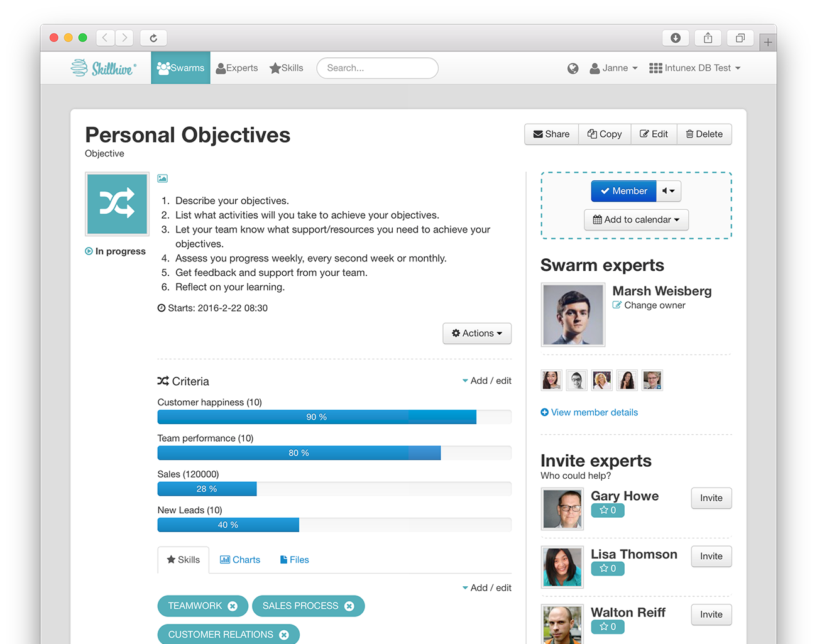
Task: Remove the SALES PROCESS skill tag
Action: [x=349, y=606]
